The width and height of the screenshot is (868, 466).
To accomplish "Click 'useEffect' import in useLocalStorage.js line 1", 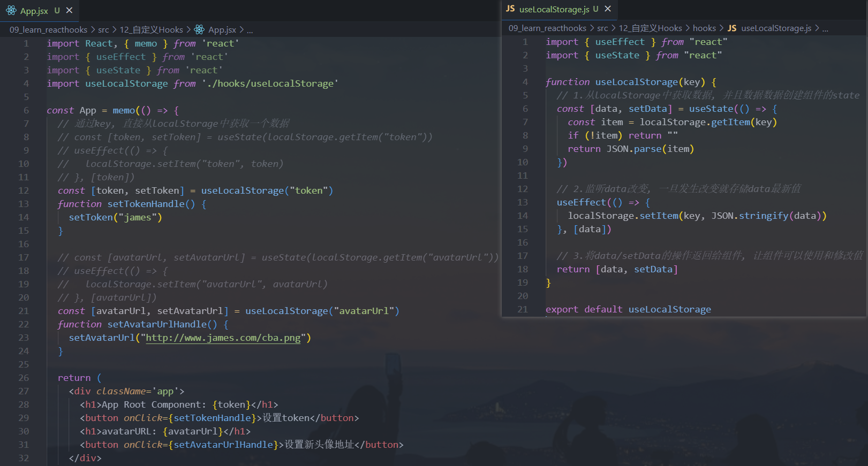I will 620,42.
